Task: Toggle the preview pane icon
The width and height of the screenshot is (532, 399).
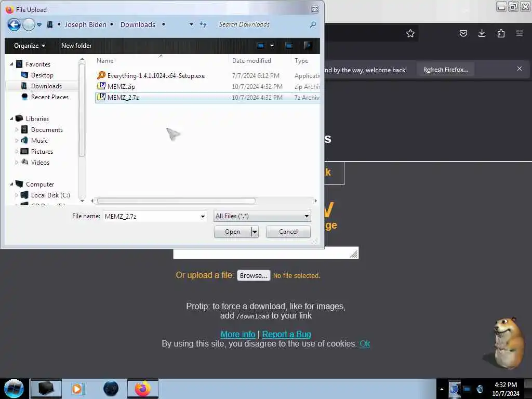Action: point(289,46)
